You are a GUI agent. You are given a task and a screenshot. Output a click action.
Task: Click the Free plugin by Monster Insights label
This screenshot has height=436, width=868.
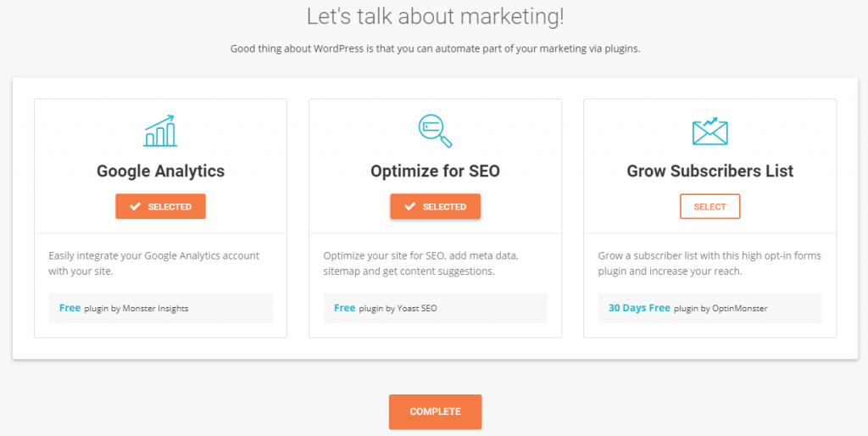[x=124, y=308]
